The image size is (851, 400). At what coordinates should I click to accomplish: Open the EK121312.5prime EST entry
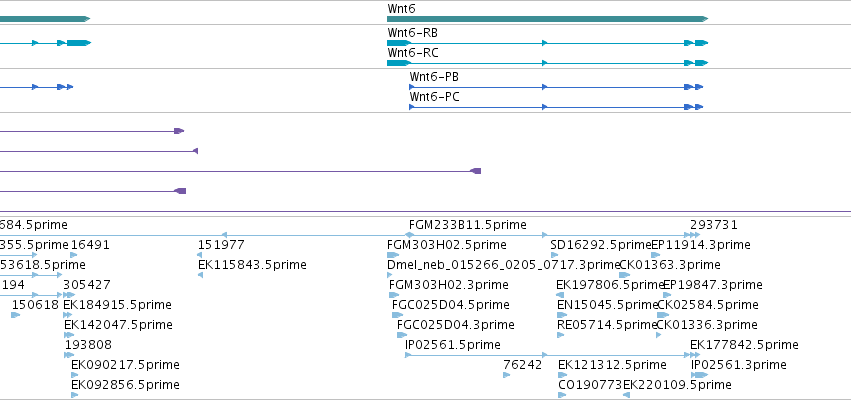click(612, 365)
